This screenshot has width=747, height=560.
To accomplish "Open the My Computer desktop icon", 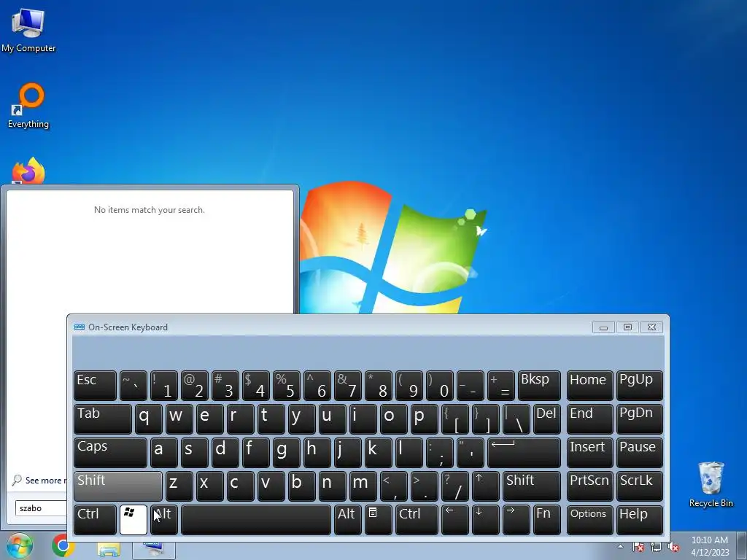I will tap(28, 29).
